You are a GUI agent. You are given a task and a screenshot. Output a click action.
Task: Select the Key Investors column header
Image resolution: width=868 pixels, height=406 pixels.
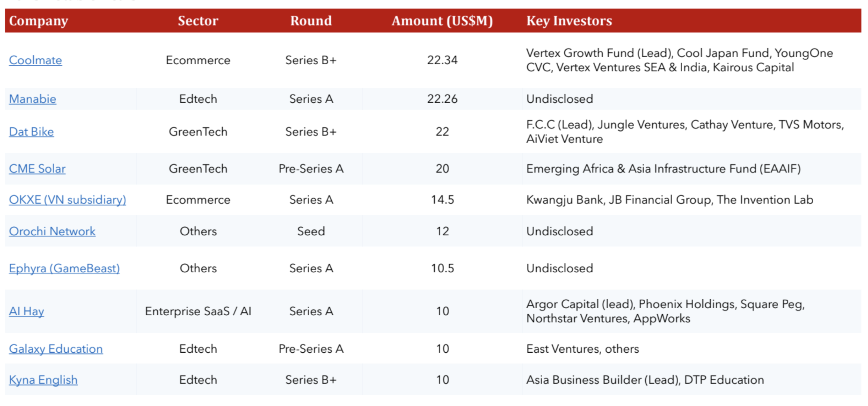pyautogui.click(x=569, y=21)
